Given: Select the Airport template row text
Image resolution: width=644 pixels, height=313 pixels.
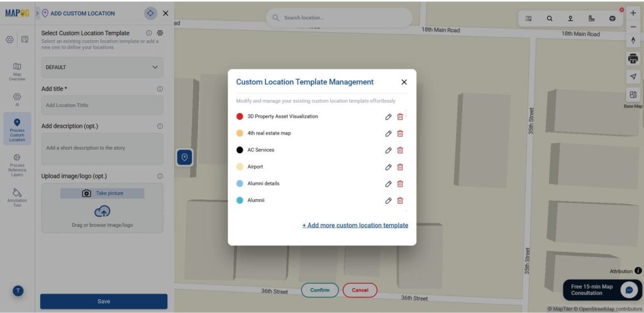Looking at the screenshot, I should pos(255,167).
